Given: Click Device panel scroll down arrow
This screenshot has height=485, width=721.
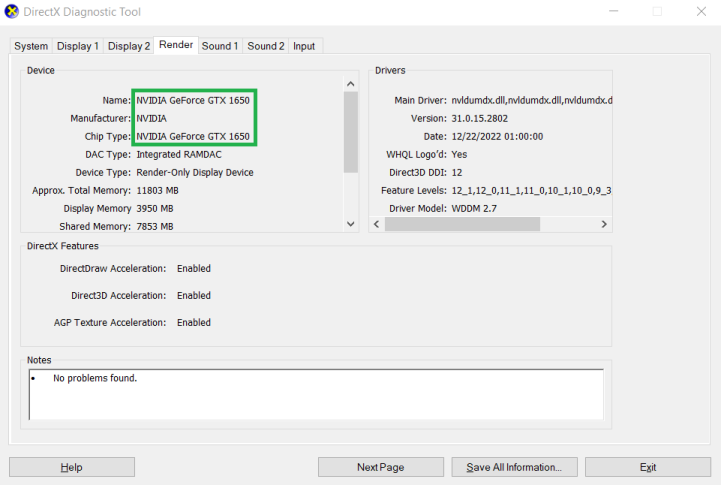Looking at the screenshot, I should pyautogui.click(x=350, y=224).
